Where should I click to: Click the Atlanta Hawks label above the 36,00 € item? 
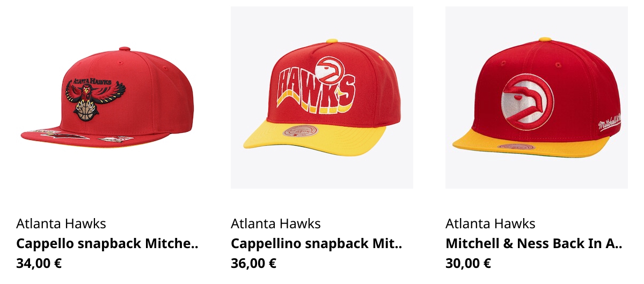pos(276,223)
